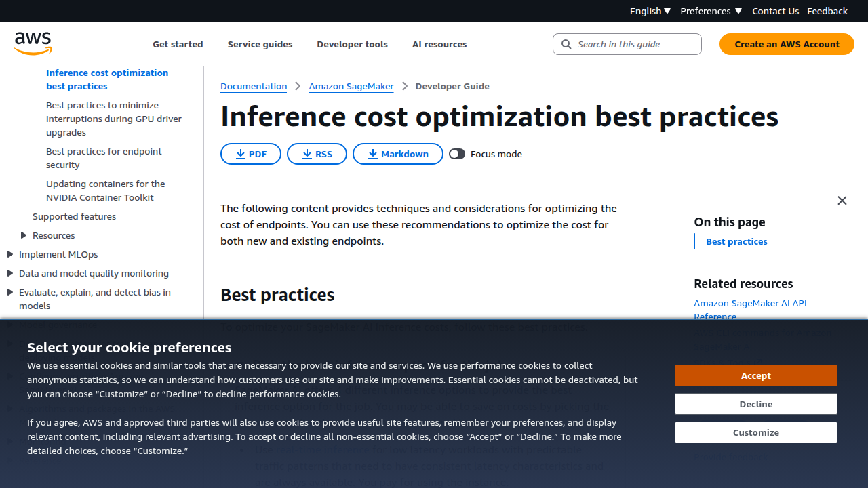Open the Service guides menu
Image resolution: width=868 pixels, height=488 pixels.
tap(260, 44)
